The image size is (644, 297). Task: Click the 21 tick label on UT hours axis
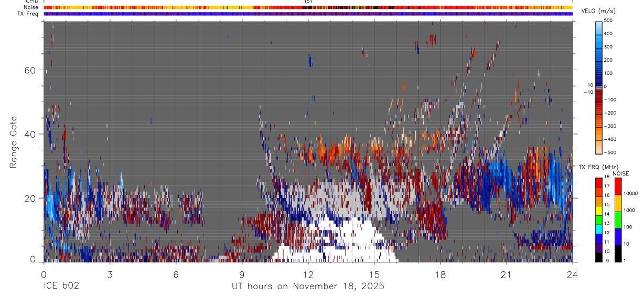click(506, 274)
